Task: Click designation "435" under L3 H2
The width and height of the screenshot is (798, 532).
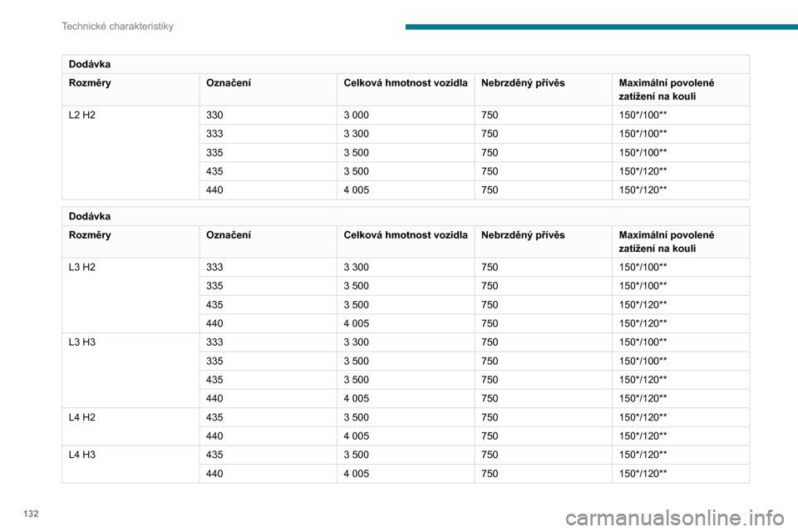Action: [214, 305]
